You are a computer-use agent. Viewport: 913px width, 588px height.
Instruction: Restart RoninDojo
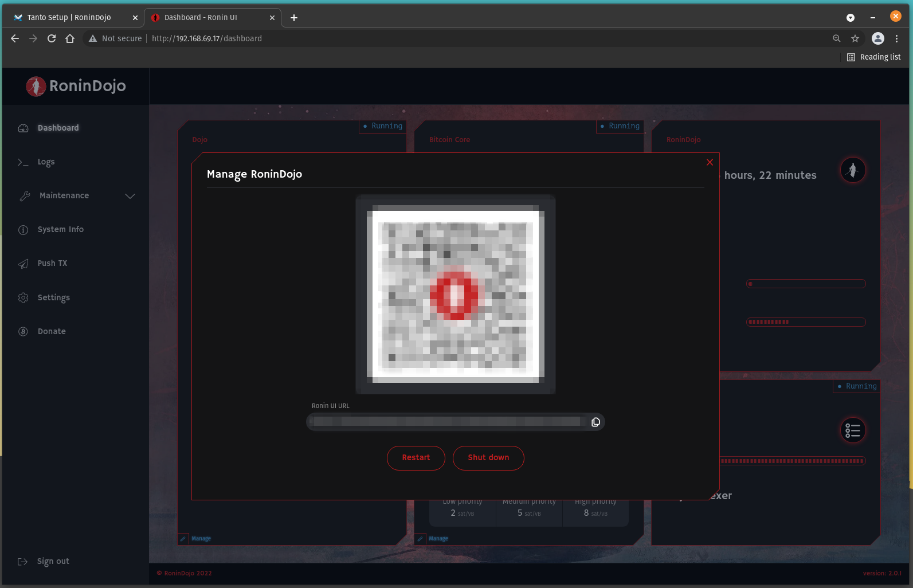click(x=416, y=458)
